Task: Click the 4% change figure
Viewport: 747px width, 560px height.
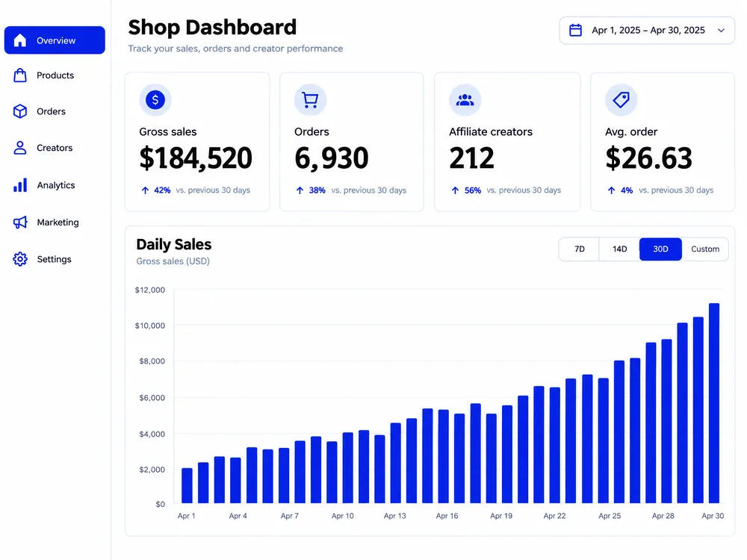Action: coord(627,190)
